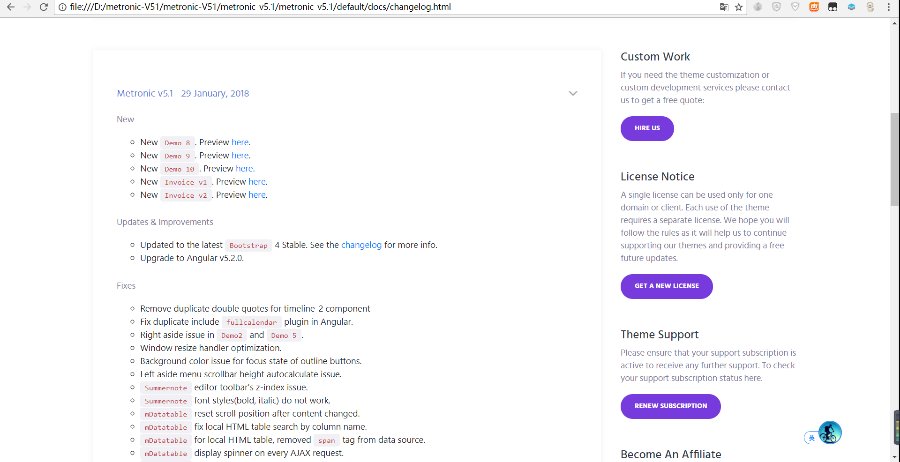Screen dimensions: 900x462
Task: Click 'Remove duplicate double quotes' fix item
Action: (255, 308)
